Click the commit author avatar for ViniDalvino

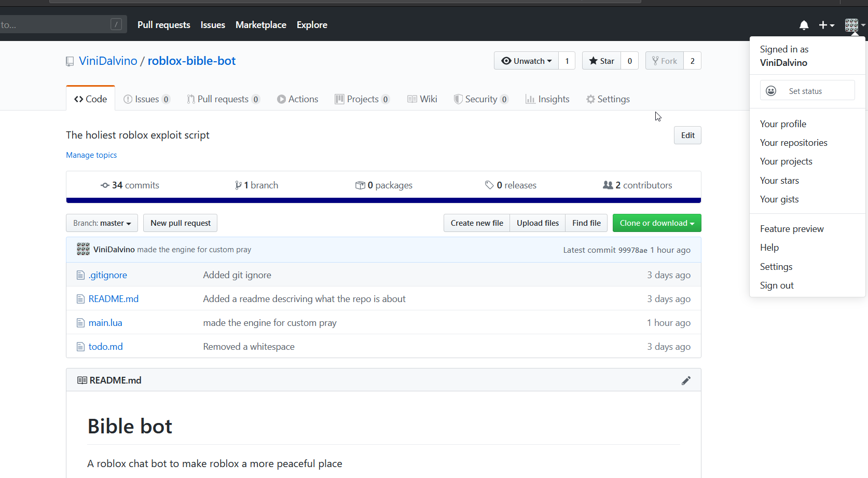(83, 249)
